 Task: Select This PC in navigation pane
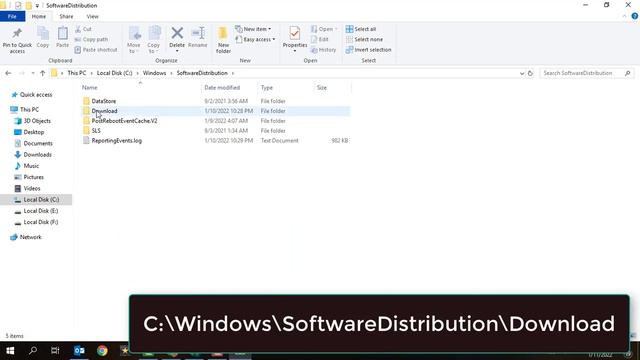tap(29, 109)
